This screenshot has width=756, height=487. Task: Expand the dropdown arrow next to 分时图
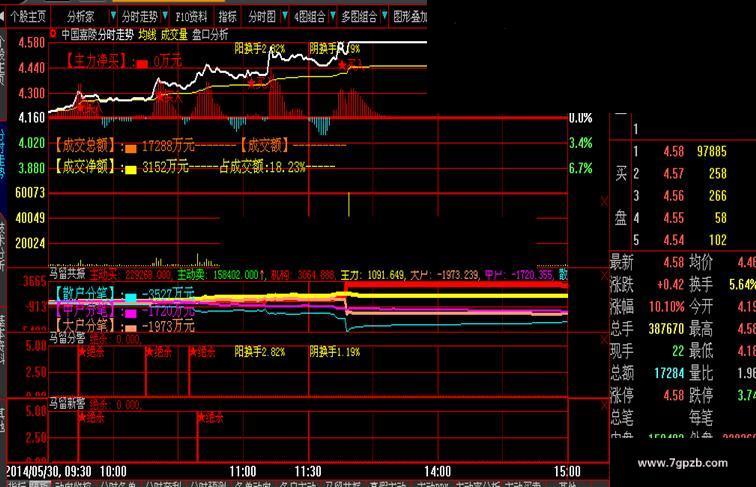(284, 16)
